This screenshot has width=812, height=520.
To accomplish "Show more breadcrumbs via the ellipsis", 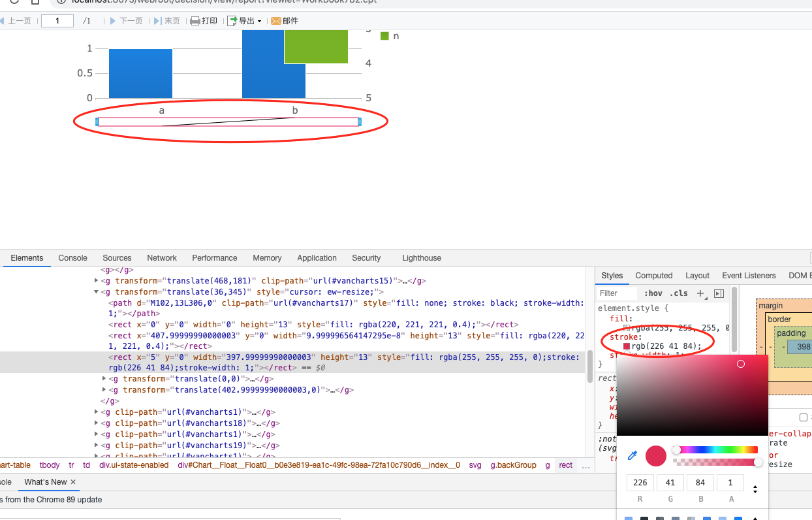I will [586, 466].
